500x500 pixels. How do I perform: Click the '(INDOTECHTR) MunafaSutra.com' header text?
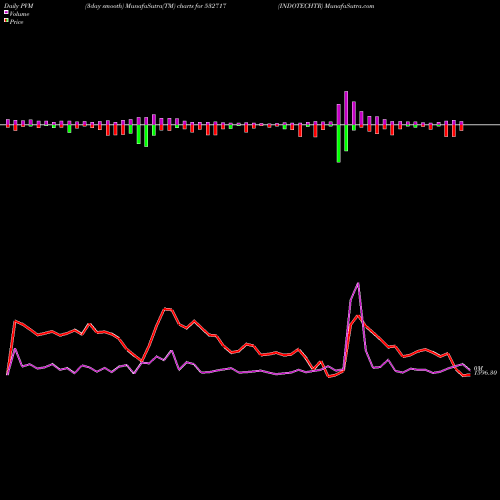(x=326, y=6)
